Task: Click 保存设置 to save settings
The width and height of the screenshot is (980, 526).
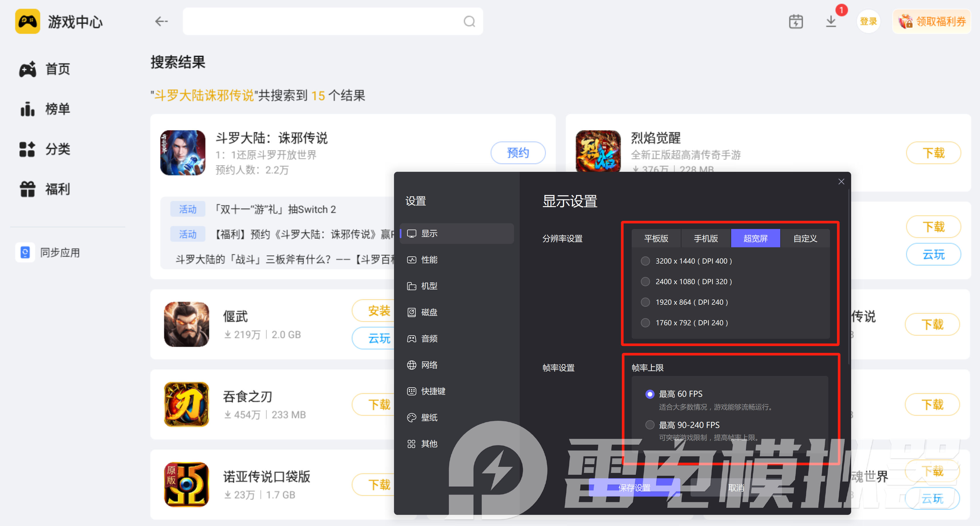Action: [x=634, y=488]
